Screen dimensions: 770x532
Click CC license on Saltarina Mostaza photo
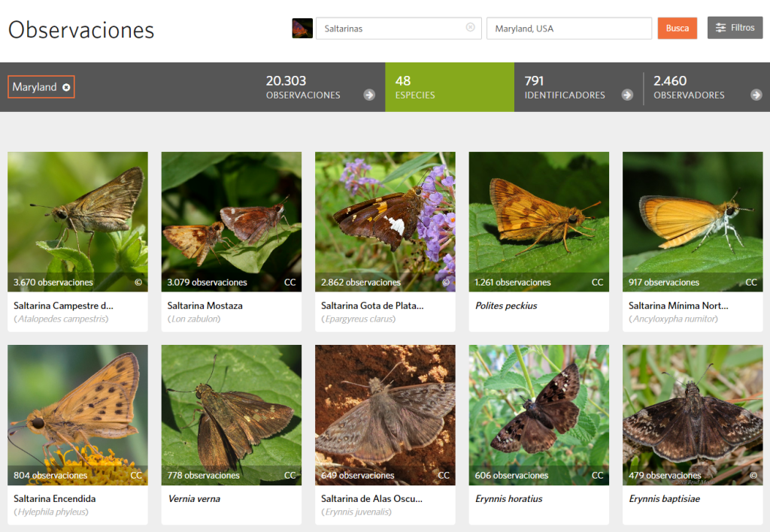click(x=290, y=283)
